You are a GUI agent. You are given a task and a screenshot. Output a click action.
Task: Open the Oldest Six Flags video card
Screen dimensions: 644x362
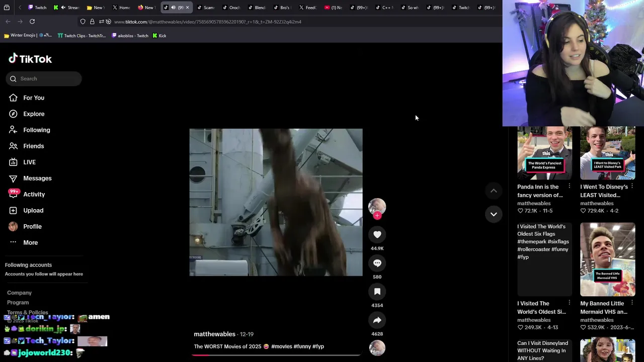pyautogui.click(x=544, y=259)
